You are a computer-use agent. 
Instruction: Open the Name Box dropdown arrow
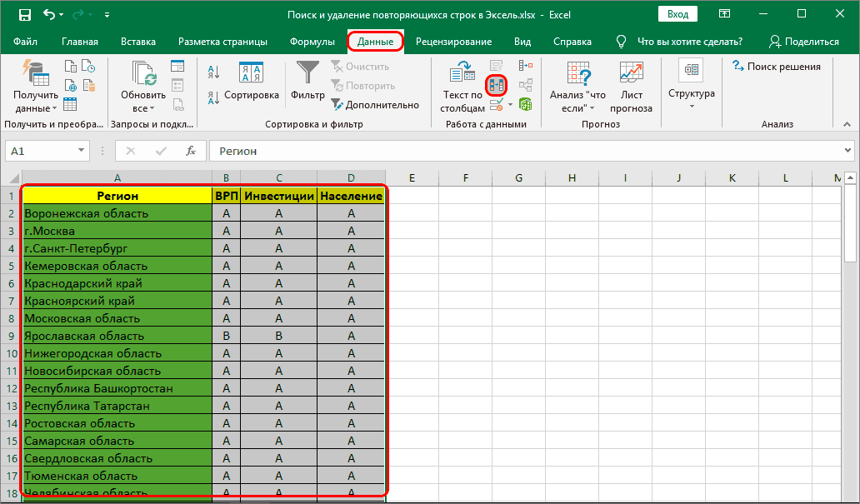click(81, 151)
